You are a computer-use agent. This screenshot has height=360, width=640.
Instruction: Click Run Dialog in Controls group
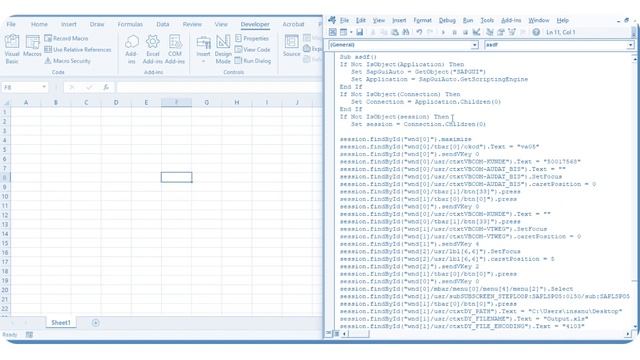tap(253, 61)
